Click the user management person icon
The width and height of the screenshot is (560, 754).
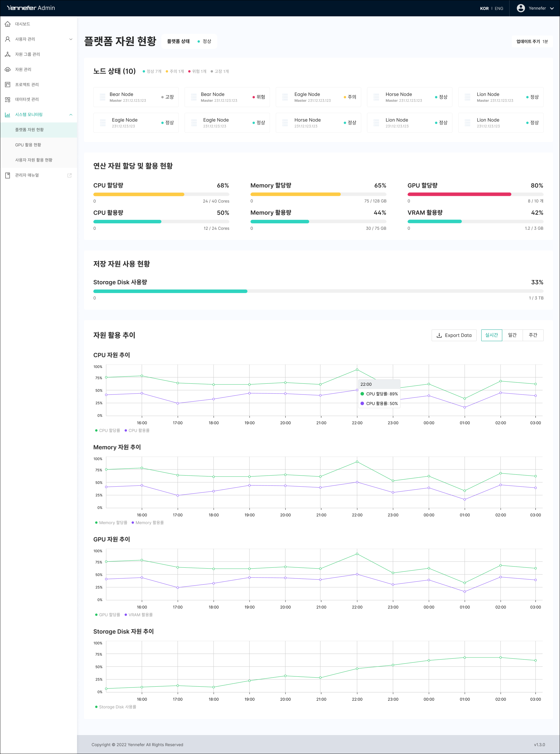click(8, 39)
